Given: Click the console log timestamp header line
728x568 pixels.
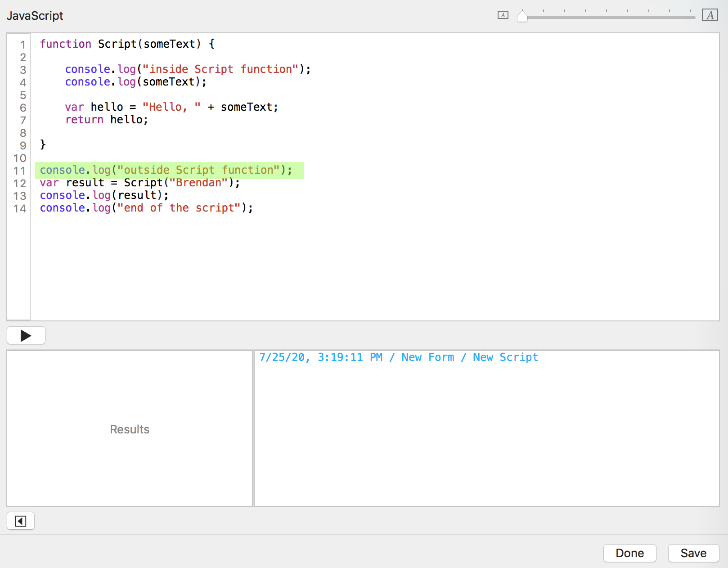Looking at the screenshot, I should point(398,357).
